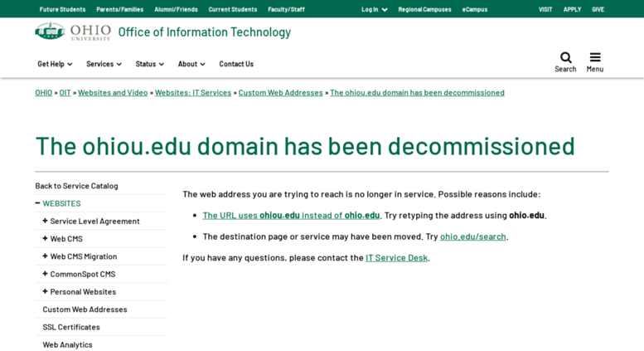Expand Personal Websites plus icon

click(46, 291)
